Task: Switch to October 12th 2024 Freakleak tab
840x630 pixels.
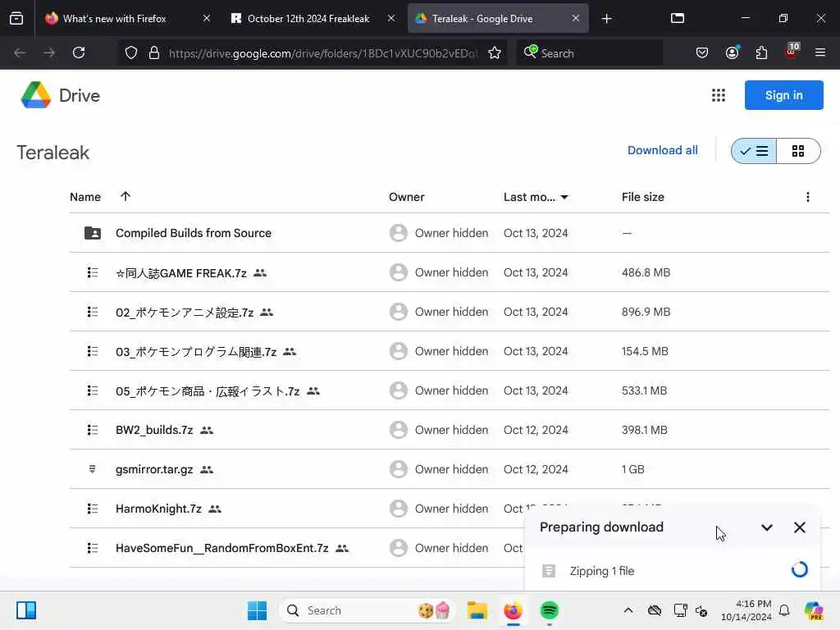Action: pos(308,19)
